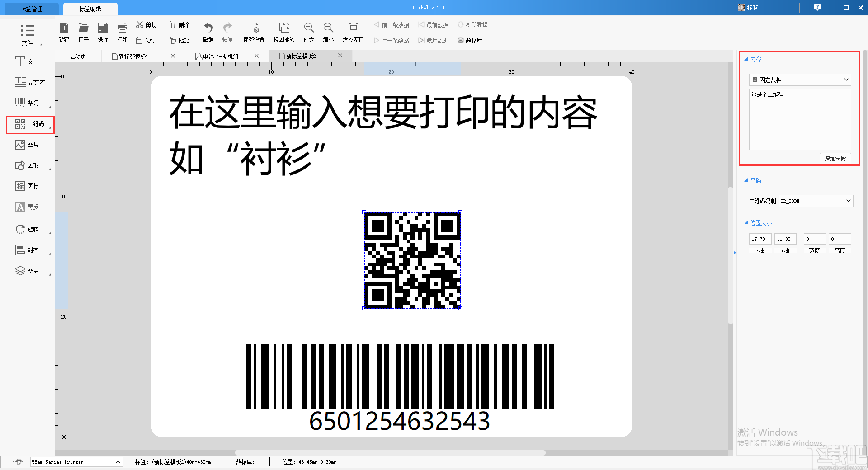This screenshot has width=868, height=470.
Task: Edit the 宽度 width value field
Action: tap(814, 239)
